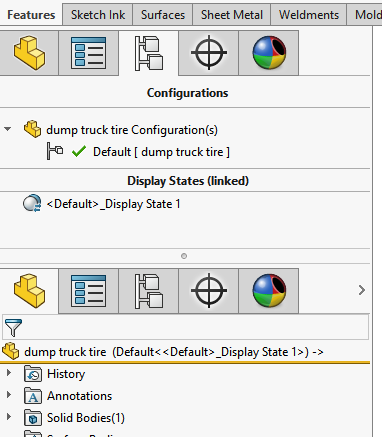Switch lower pane to ConfigurationManager tab

pyautogui.click(x=149, y=291)
